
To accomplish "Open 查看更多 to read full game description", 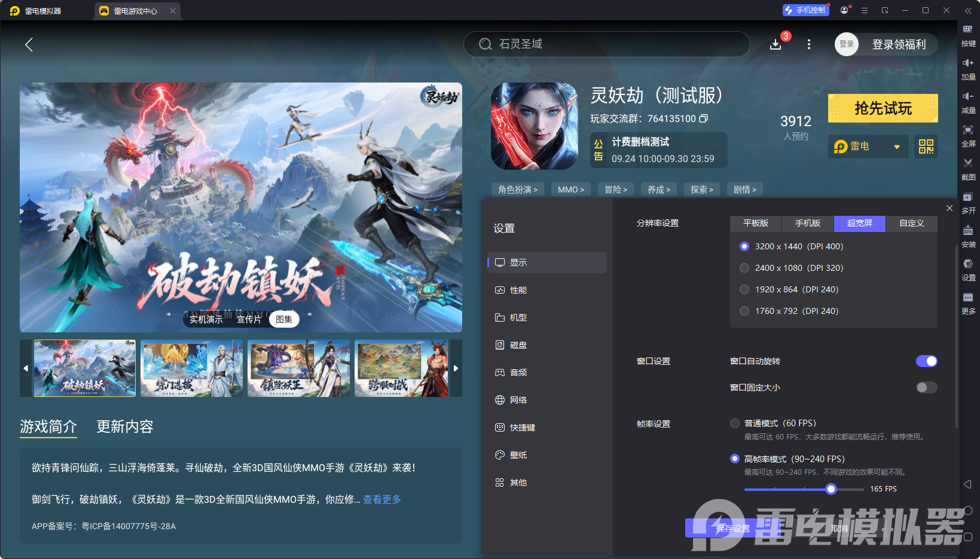I will [381, 499].
